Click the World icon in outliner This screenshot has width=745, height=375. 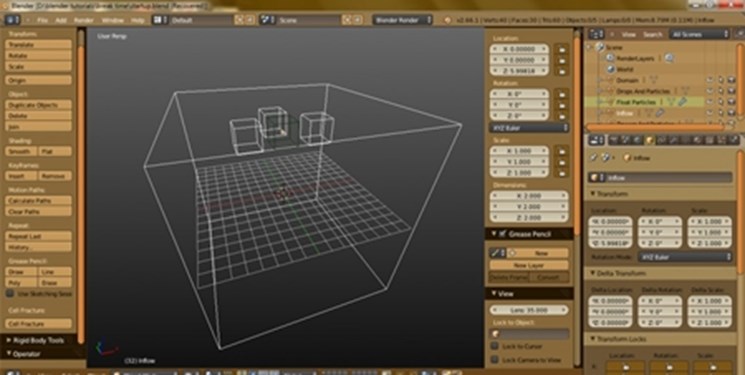click(x=611, y=69)
